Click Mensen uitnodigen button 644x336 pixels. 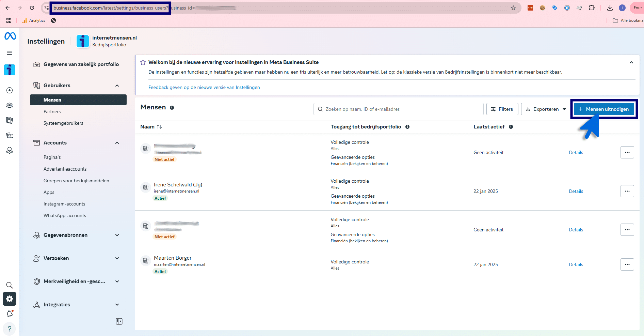click(604, 109)
